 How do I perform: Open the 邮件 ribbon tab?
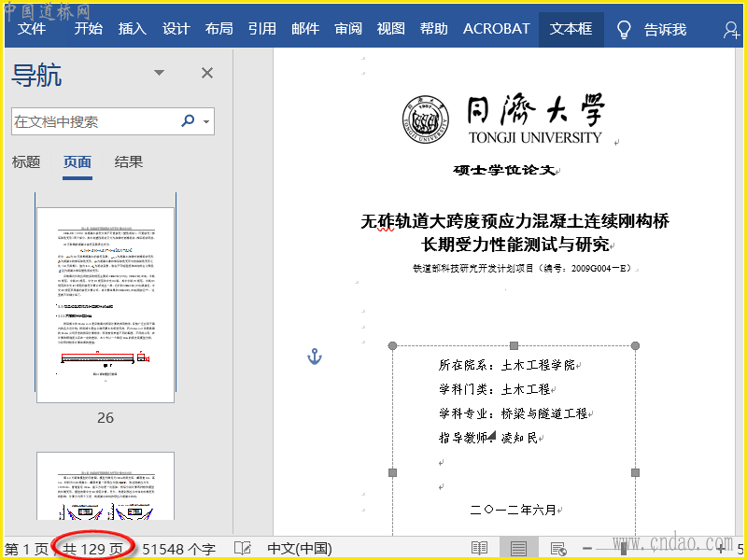305,29
